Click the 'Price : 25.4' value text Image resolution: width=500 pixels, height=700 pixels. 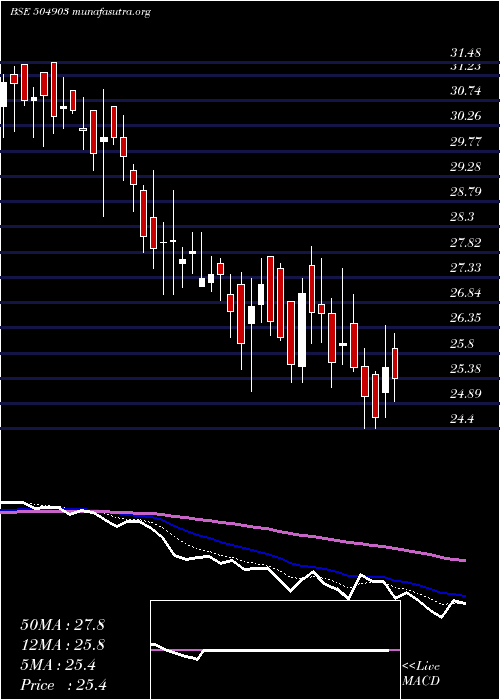pos(63,685)
